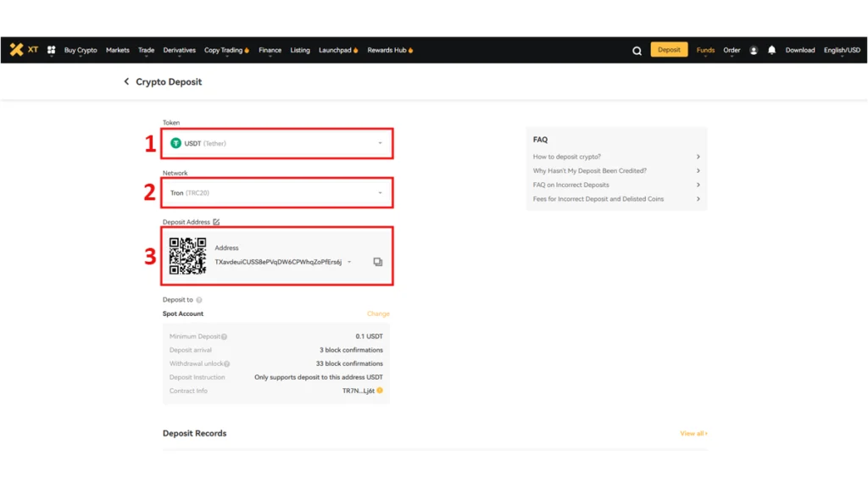Go back using Crypto Deposit arrow
This screenshot has width=868, height=488.
pos(126,81)
